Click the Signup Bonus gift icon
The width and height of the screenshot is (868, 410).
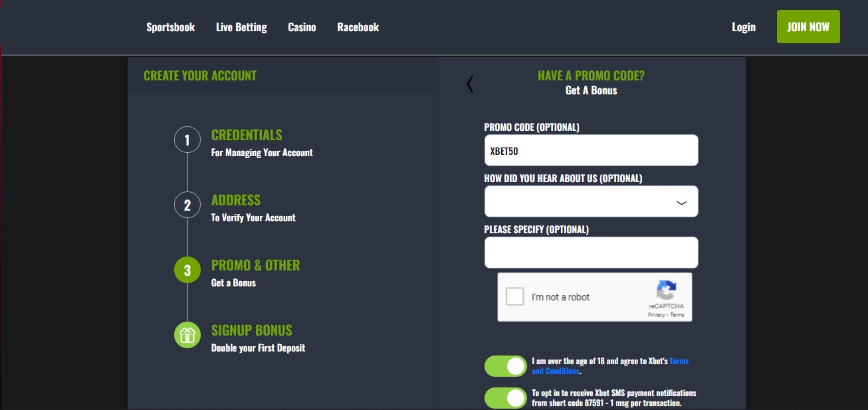pos(187,335)
